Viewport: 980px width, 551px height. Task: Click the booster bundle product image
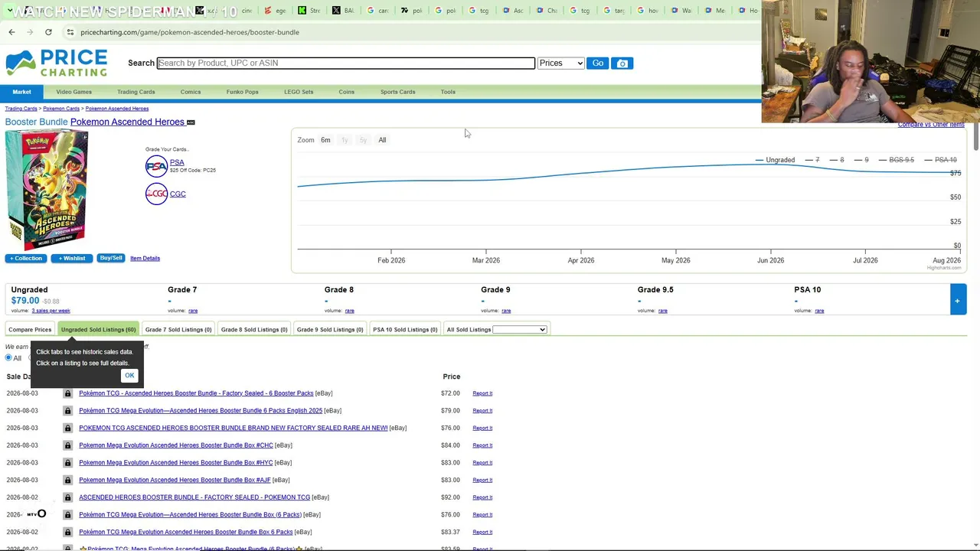[47, 191]
